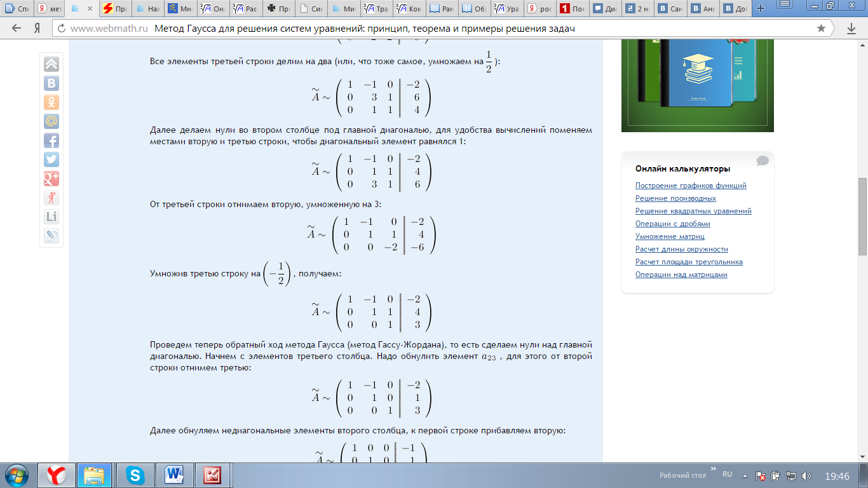Open Решение квадратных уравнений link

[x=693, y=211]
